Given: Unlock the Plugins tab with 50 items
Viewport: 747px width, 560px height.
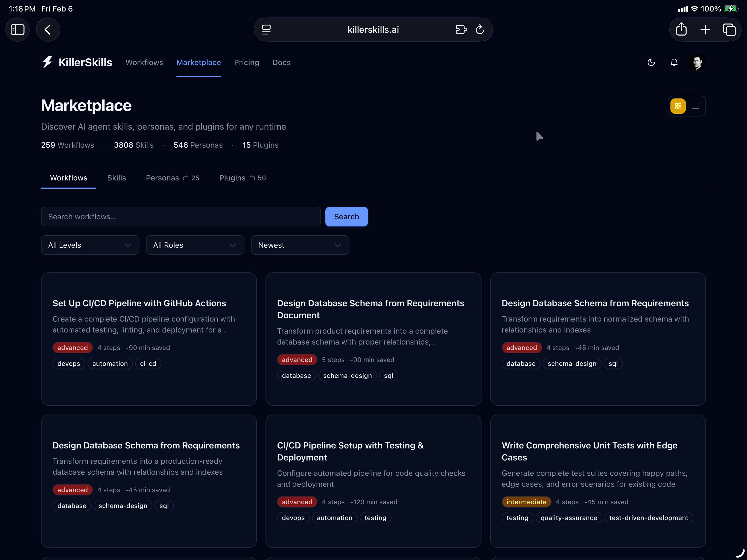Looking at the screenshot, I should 242,178.
